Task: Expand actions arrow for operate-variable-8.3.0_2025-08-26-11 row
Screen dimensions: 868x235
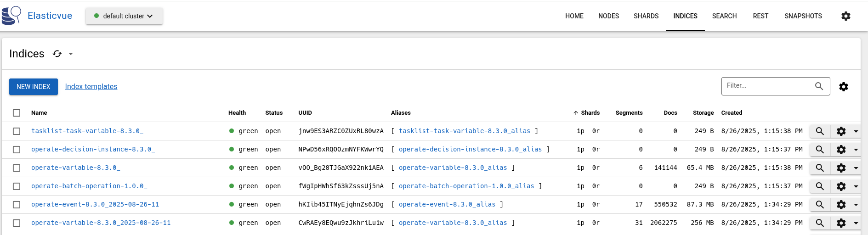Action: pyautogui.click(x=856, y=223)
